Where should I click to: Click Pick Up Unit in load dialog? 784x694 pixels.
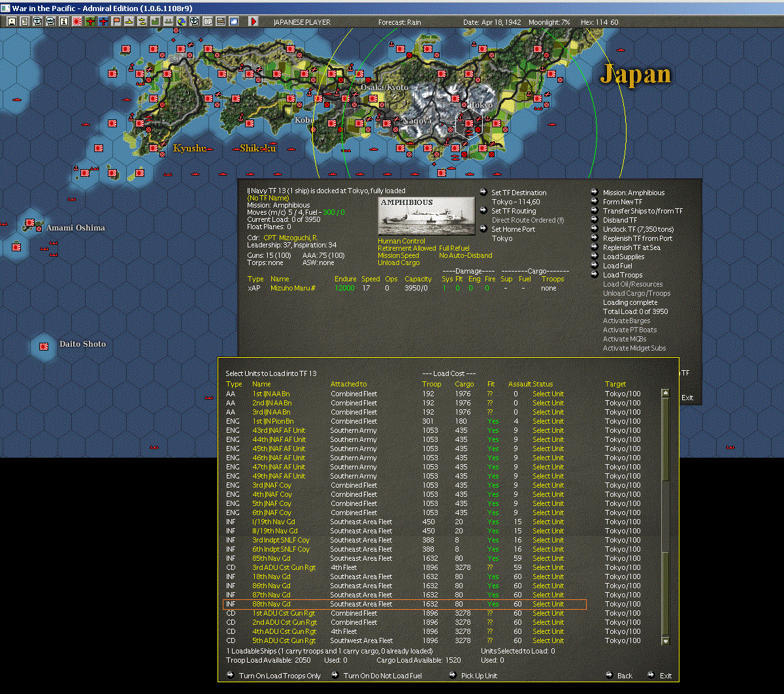click(x=479, y=676)
